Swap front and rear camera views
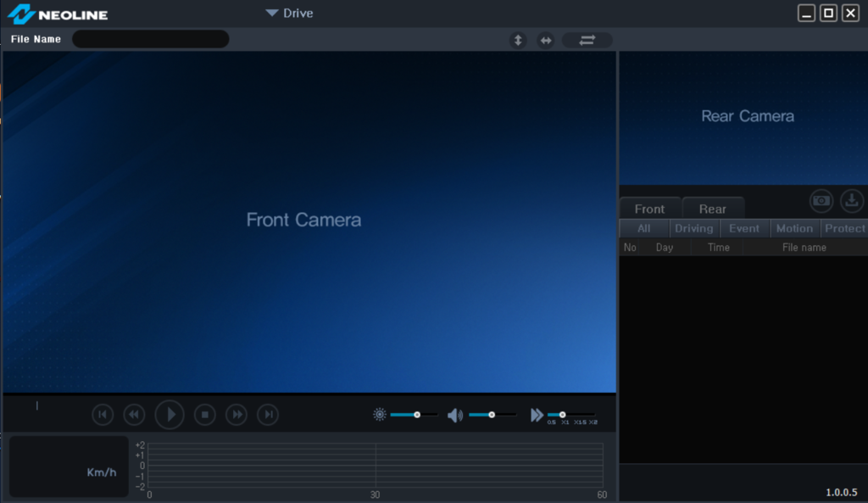 point(587,40)
